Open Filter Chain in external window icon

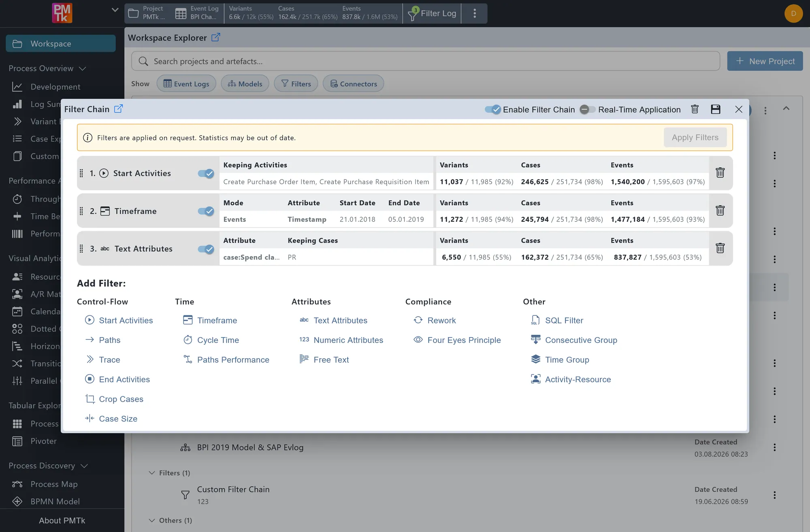(x=118, y=109)
